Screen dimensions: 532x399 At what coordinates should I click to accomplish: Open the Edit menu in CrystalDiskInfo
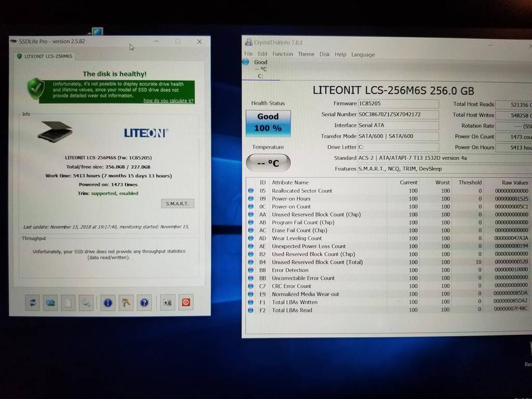pyautogui.click(x=262, y=54)
